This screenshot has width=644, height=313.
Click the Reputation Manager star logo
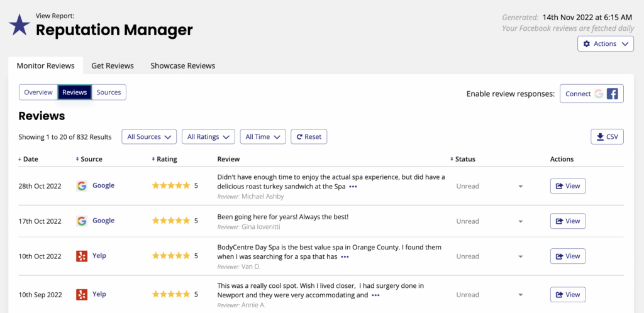click(x=19, y=25)
